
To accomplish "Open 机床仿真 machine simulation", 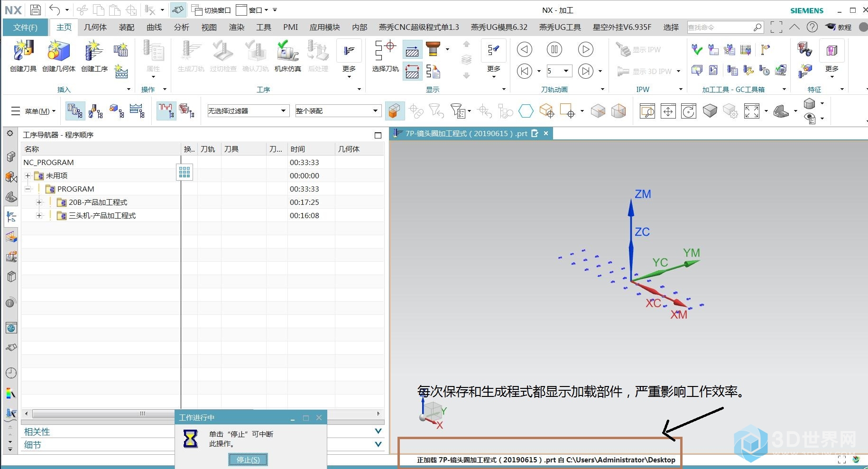I will [x=287, y=56].
